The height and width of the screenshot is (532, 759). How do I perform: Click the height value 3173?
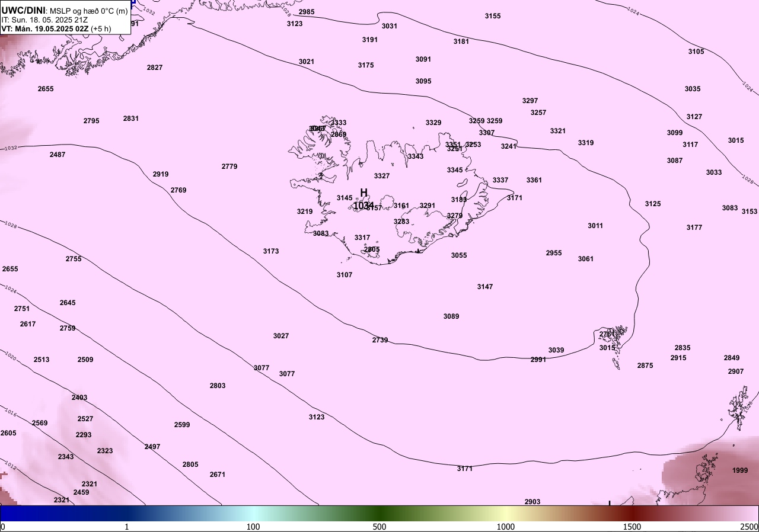(x=271, y=251)
